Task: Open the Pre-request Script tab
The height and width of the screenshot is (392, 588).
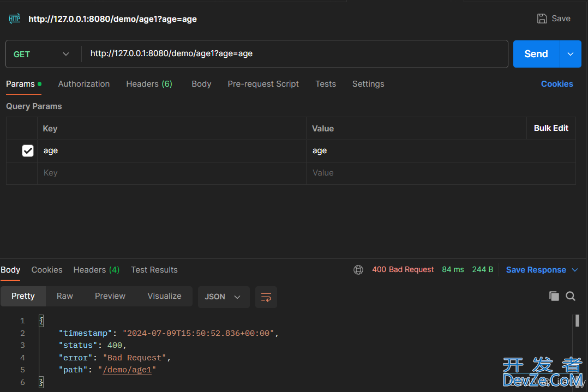Action: tap(263, 84)
